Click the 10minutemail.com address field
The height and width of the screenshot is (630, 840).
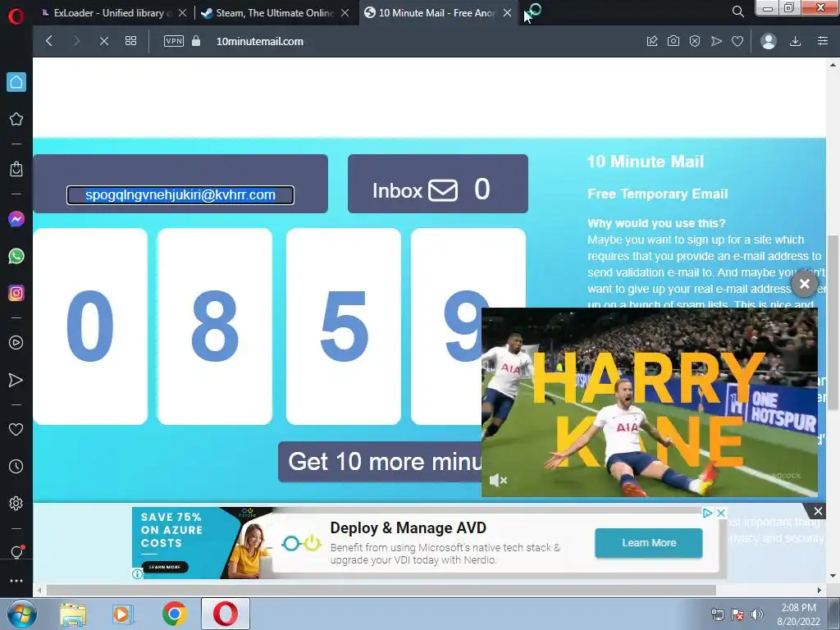point(259,41)
